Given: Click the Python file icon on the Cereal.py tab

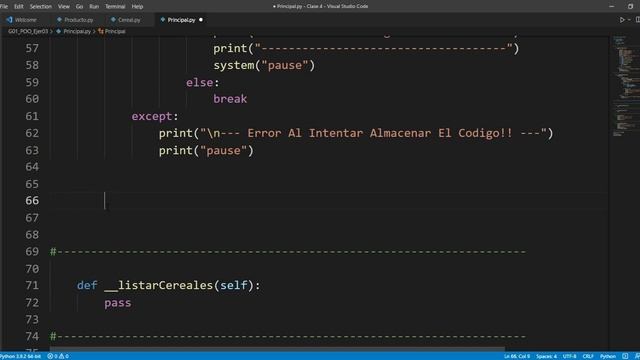Looking at the screenshot, I should [113, 20].
